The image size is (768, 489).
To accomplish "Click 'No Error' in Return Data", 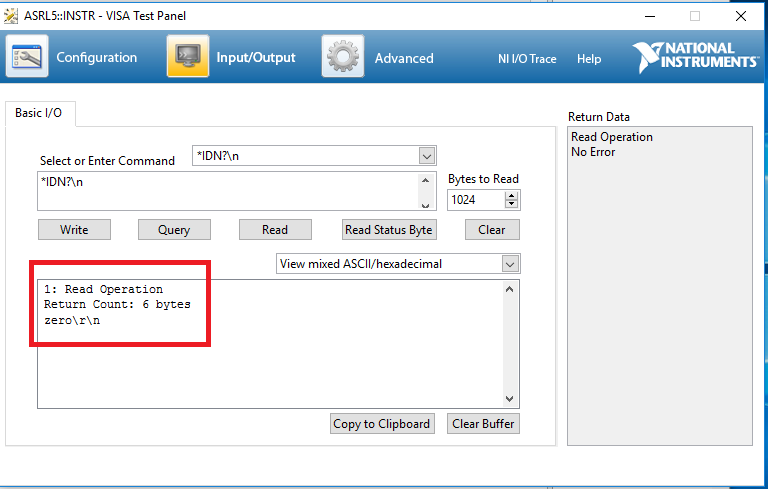I will click(x=593, y=152).
